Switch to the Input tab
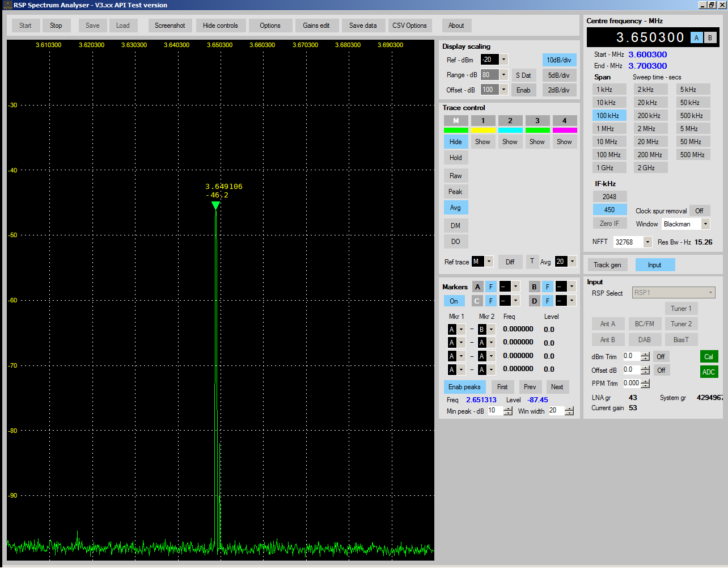This screenshot has height=581, width=728. point(654,265)
